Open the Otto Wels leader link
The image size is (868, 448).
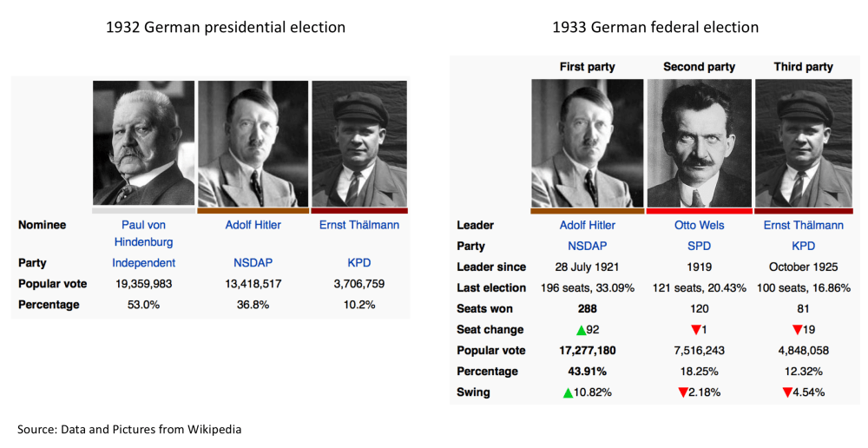point(699,226)
